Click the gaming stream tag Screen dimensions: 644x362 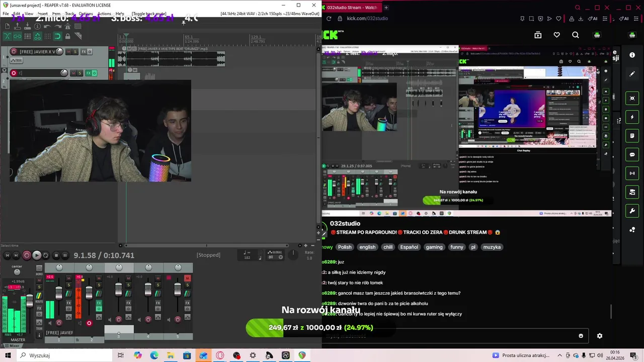434,247
